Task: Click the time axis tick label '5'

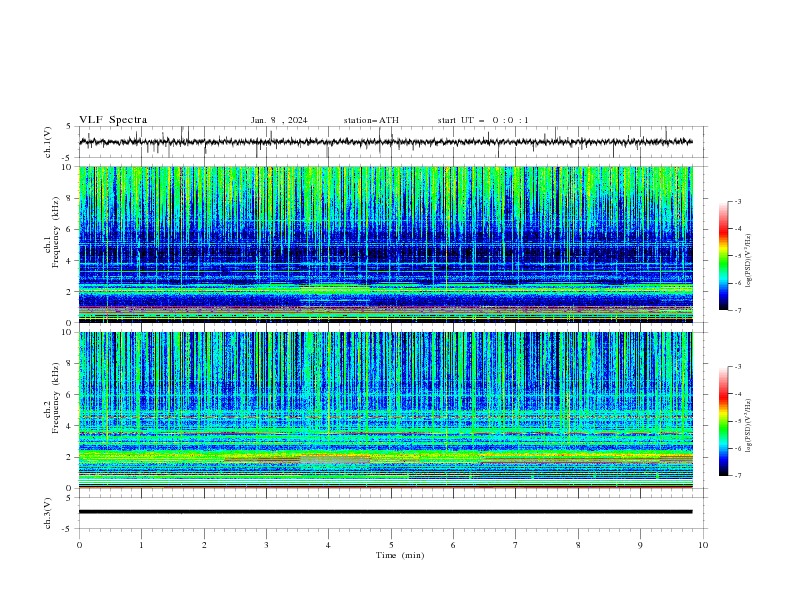Action: coord(391,545)
